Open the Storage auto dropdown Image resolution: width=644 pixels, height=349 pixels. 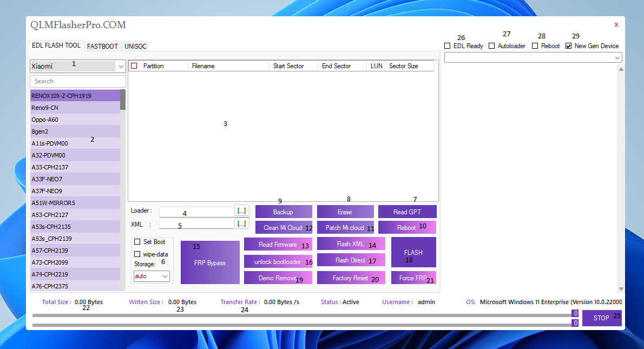coord(152,276)
